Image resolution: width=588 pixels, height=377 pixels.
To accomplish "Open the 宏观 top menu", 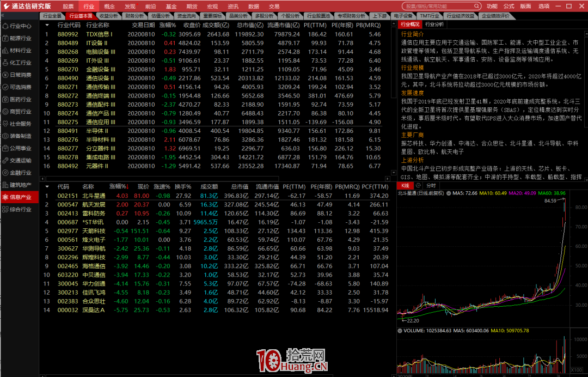I will pos(212,7).
